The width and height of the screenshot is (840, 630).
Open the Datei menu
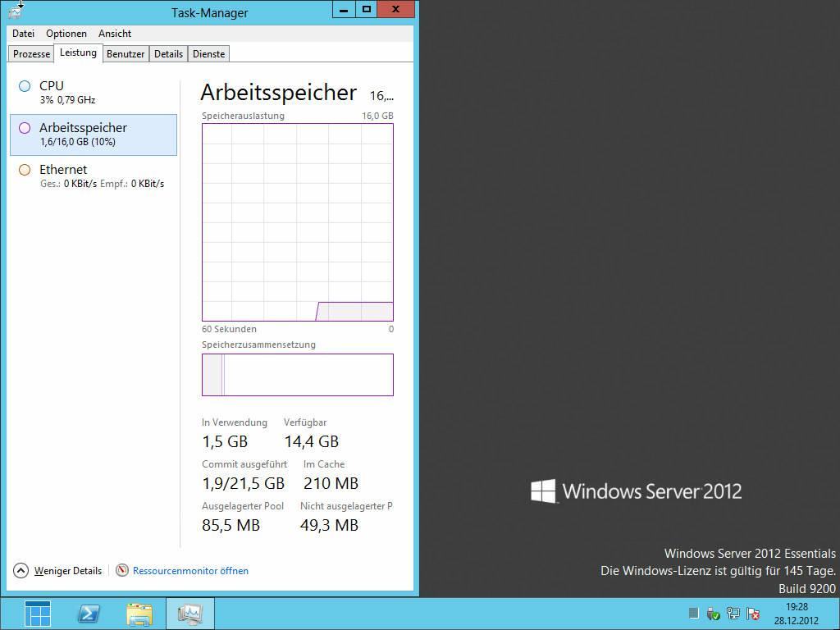pyautogui.click(x=23, y=33)
